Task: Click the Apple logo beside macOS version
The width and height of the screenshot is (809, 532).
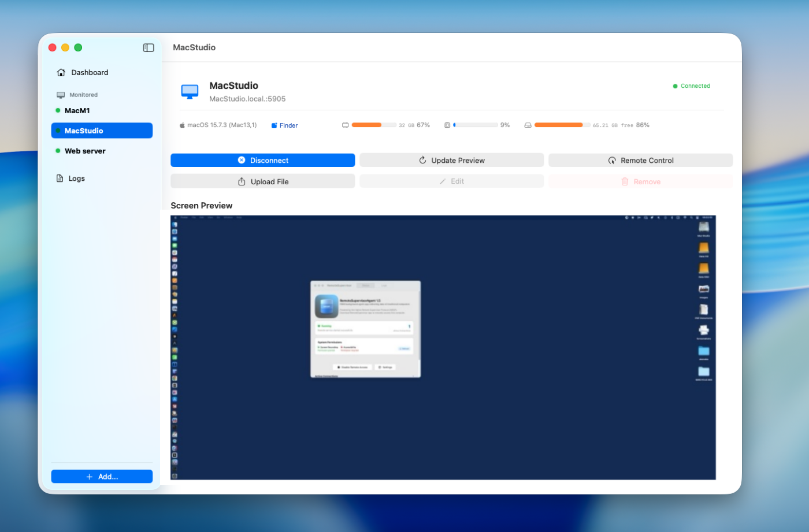Action: 182,125
